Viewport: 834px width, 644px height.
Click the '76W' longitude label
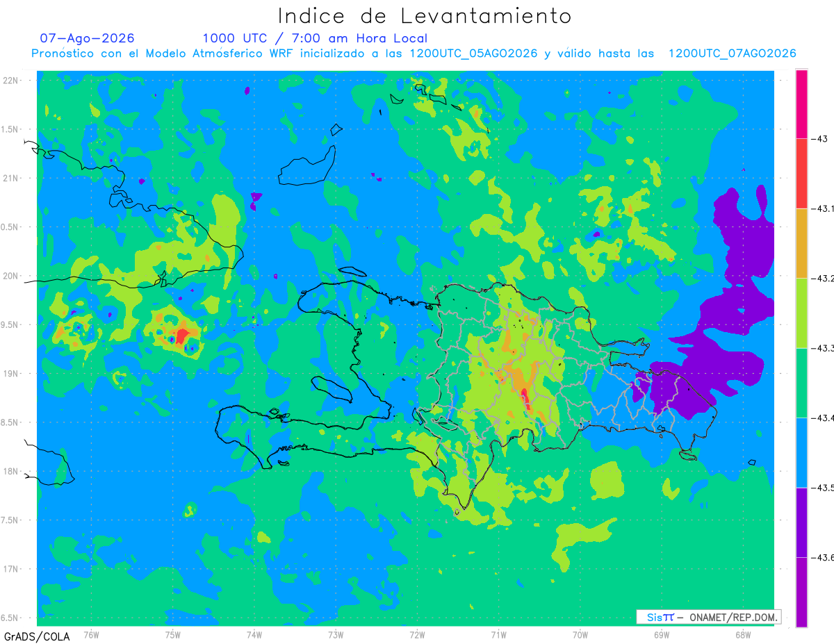pos(91,634)
